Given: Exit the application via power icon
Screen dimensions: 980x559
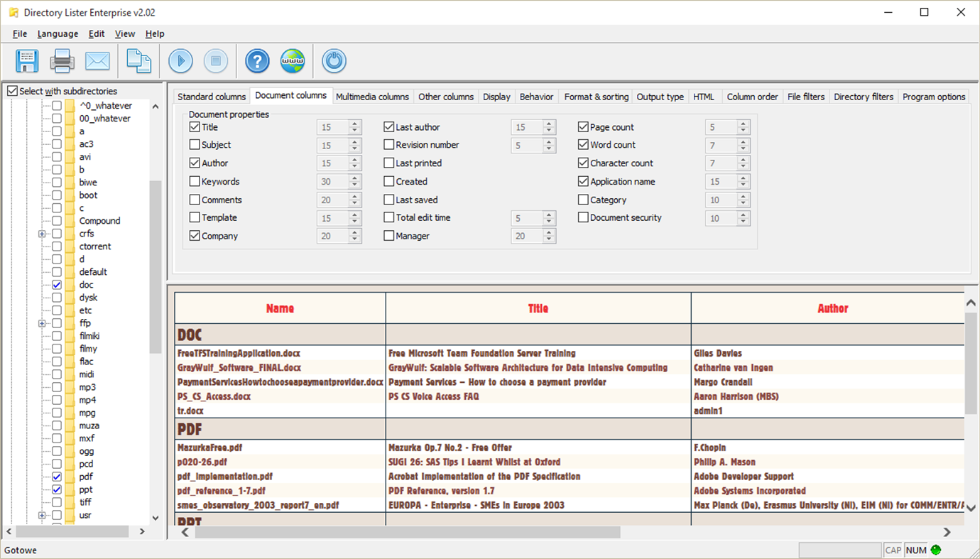Looking at the screenshot, I should coord(333,61).
